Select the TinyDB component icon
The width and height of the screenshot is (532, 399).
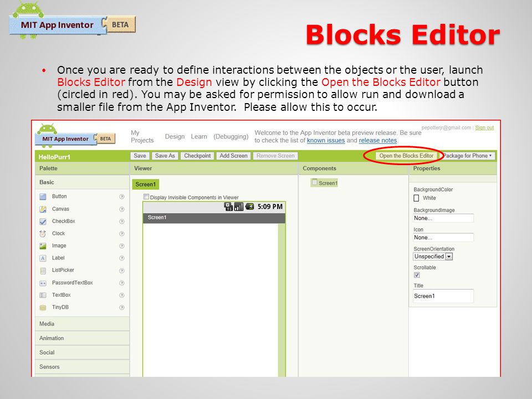tap(43, 308)
